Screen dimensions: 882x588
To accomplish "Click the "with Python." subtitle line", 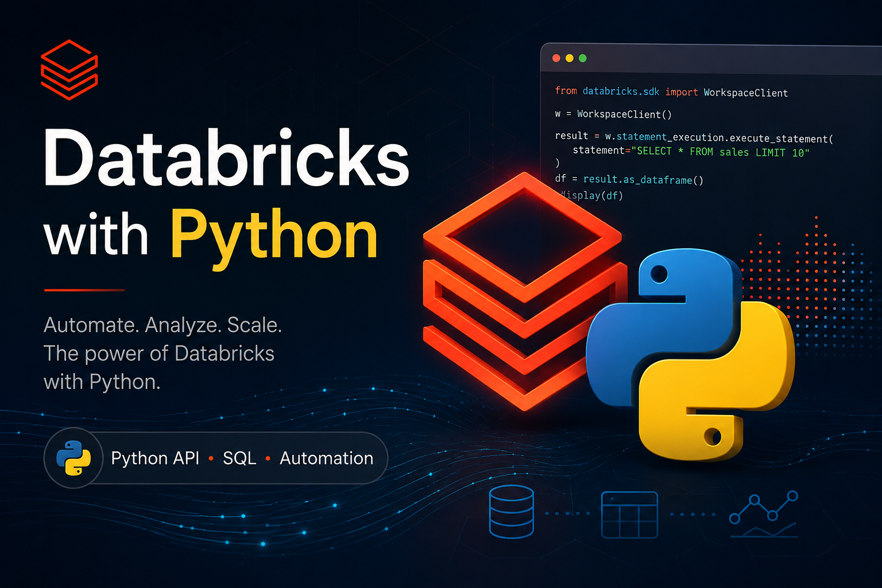I will tap(102, 382).
